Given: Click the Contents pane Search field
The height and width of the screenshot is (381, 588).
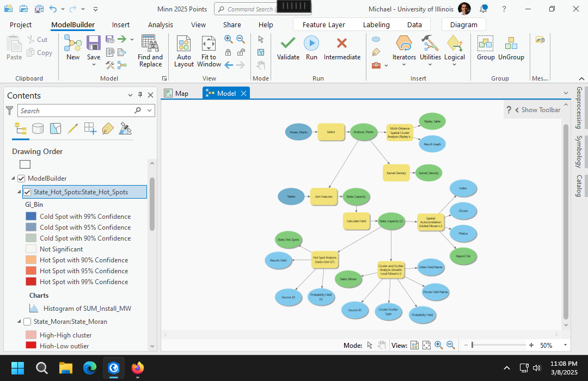Looking at the screenshot, I should (x=76, y=110).
